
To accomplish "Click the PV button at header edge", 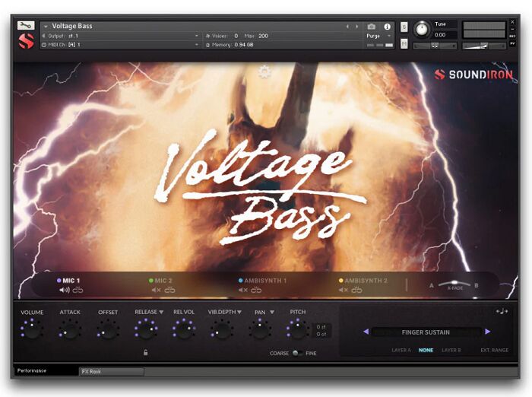I will tap(512, 43).
